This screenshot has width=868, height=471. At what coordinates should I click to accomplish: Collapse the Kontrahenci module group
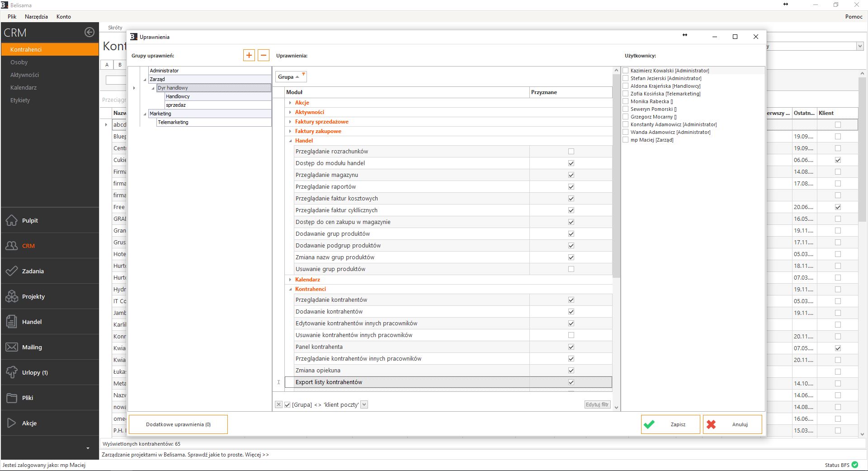(290, 289)
